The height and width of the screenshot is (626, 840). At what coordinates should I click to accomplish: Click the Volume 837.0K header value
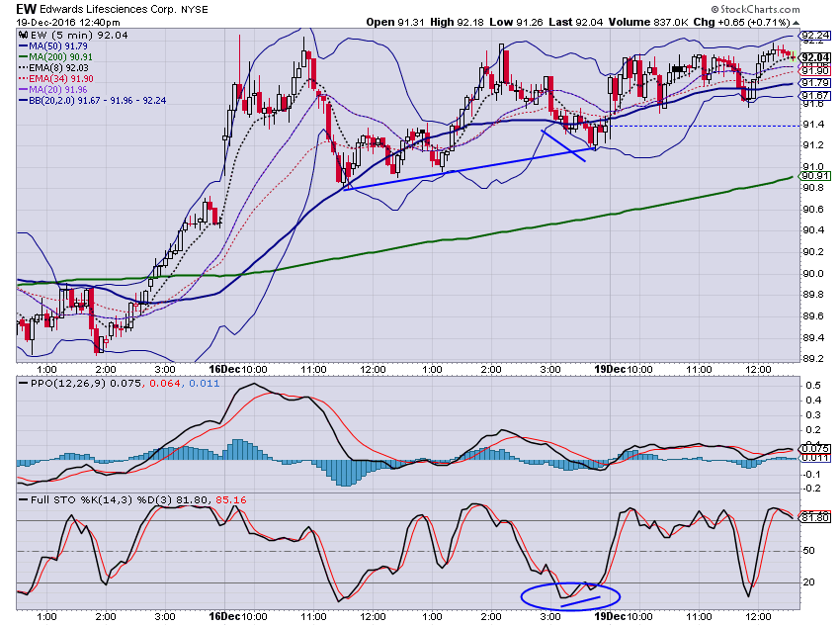click(648, 22)
